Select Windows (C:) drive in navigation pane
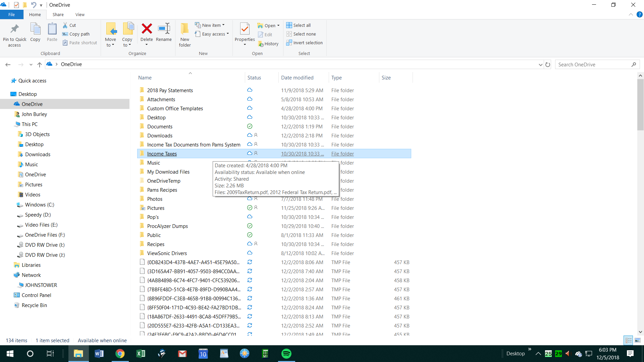The width and height of the screenshot is (644, 362). click(x=39, y=204)
